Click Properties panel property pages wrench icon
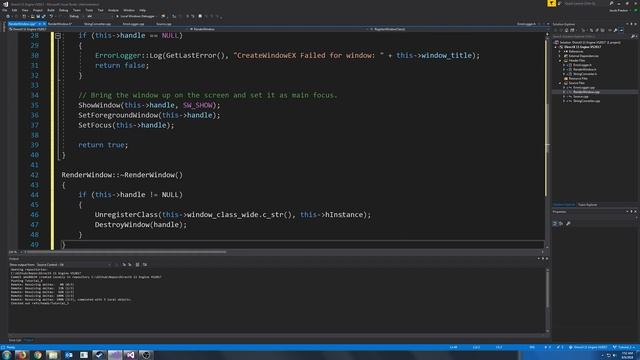 point(568,223)
